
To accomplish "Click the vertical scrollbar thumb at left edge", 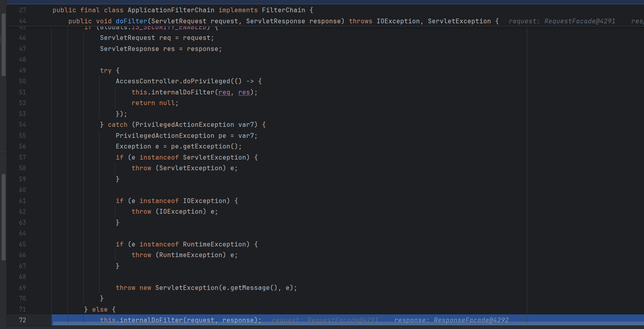I will pos(4,44).
